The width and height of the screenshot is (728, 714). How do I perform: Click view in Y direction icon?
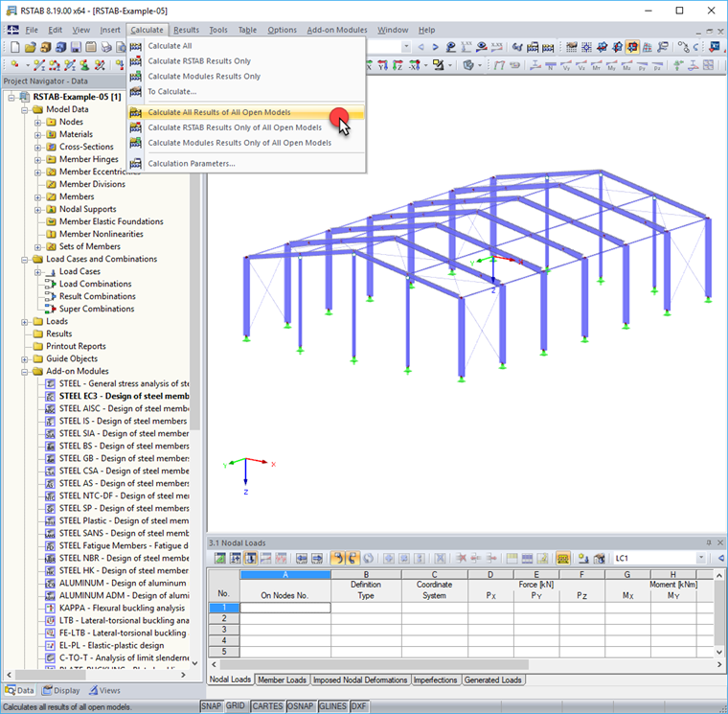tap(383, 65)
